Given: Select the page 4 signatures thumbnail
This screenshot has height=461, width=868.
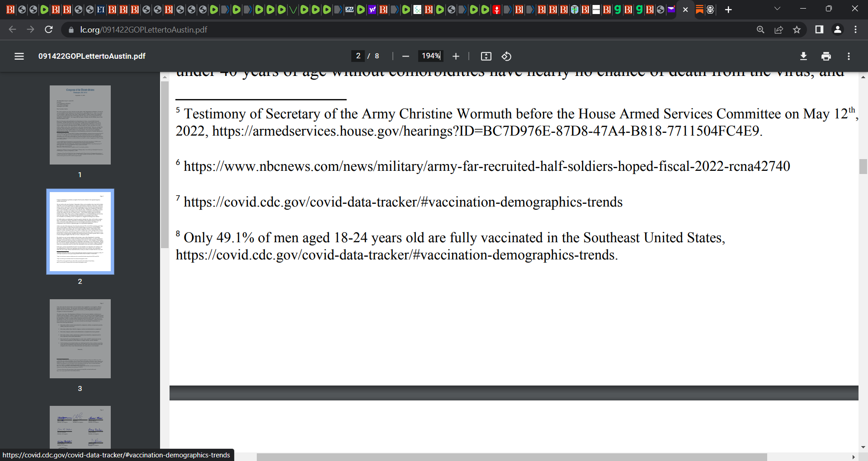Looking at the screenshot, I should click(x=80, y=427).
